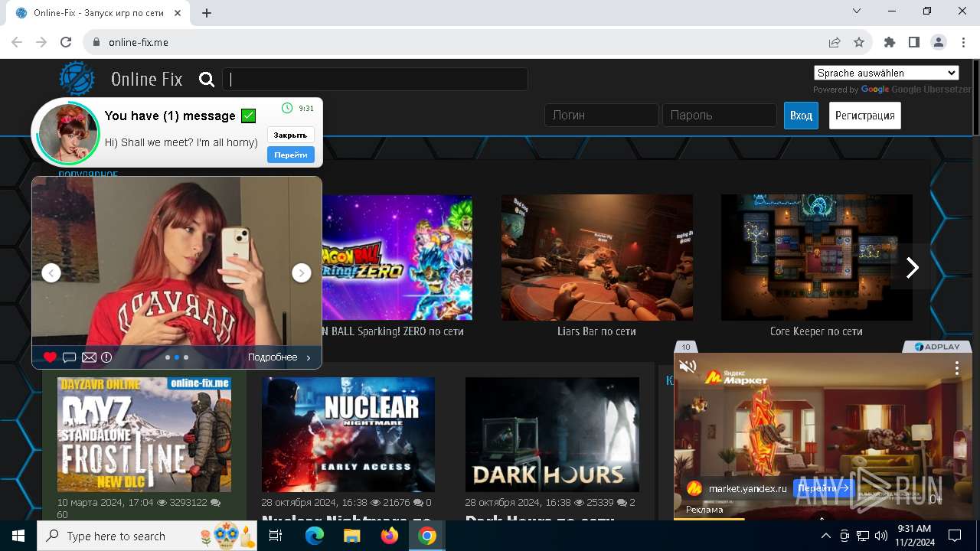The width and height of the screenshot is (980, 551).
Task: Dismiss message popup with Закрыть
Action: pos(291,135)
